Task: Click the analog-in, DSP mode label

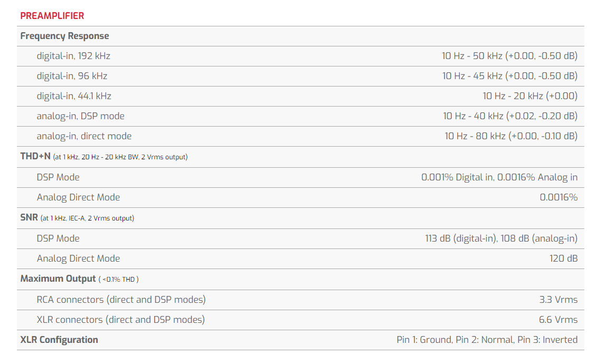Action: pos(80,116)
